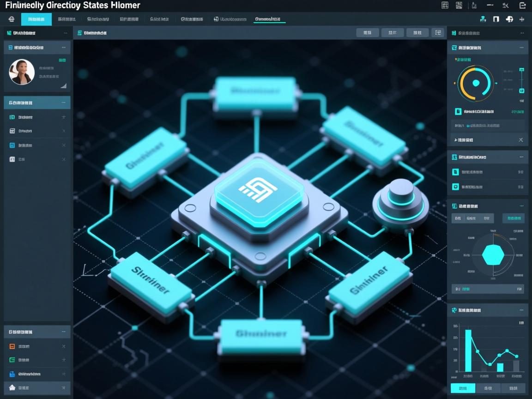This screenshot has width=532, height=399.
Task: Click the plus icon ending the navigation bar
Action: tap(522, 19)
